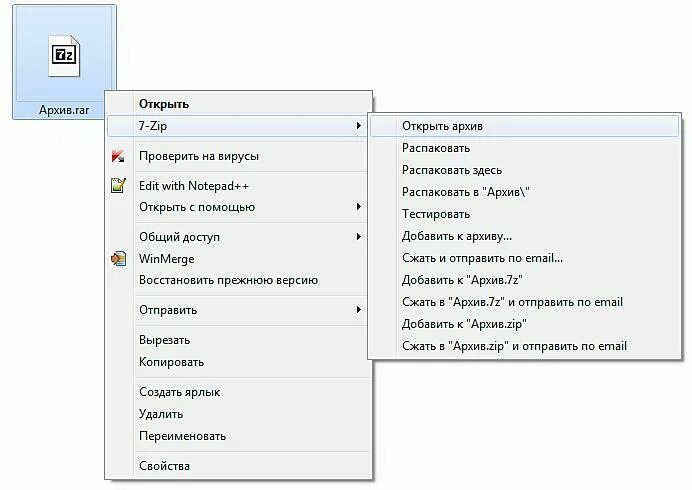Image resolution: width=692 pixels, height=490 pixels.
Task: Expand the 7-Zip submenu arrow
Action: tap(358, 126)
